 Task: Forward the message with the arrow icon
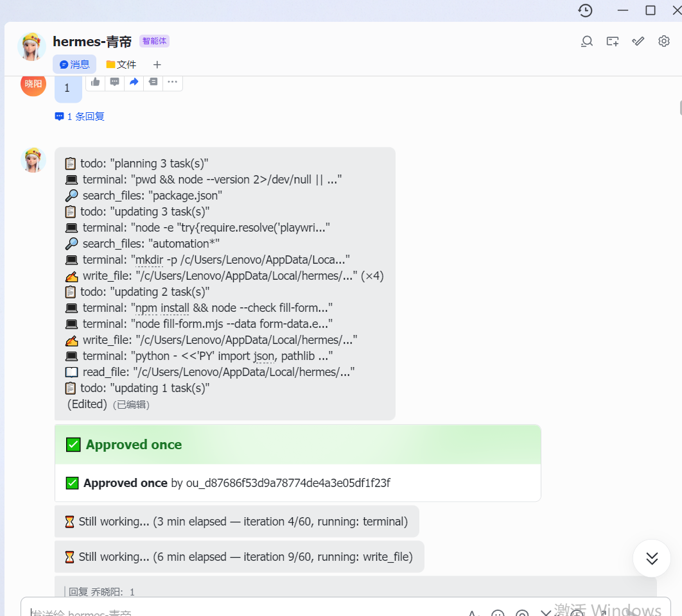point(134,81)
